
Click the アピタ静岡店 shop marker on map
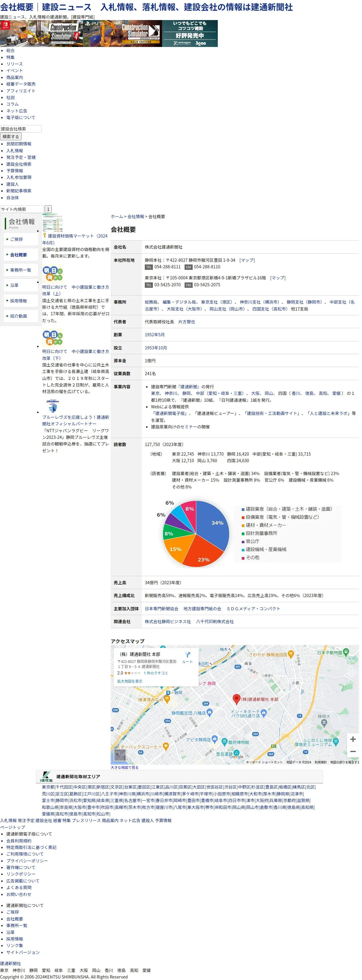pyautogui.click(x=215, y=739)
